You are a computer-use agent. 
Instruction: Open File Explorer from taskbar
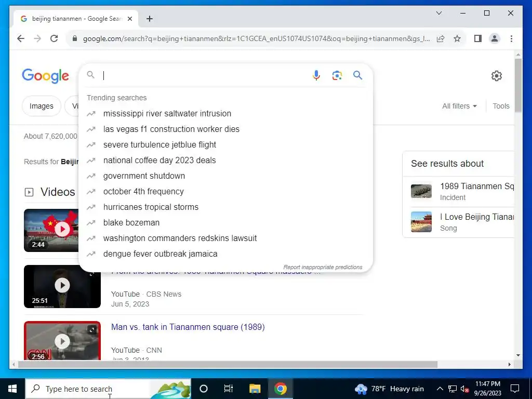tap(255, 389)
